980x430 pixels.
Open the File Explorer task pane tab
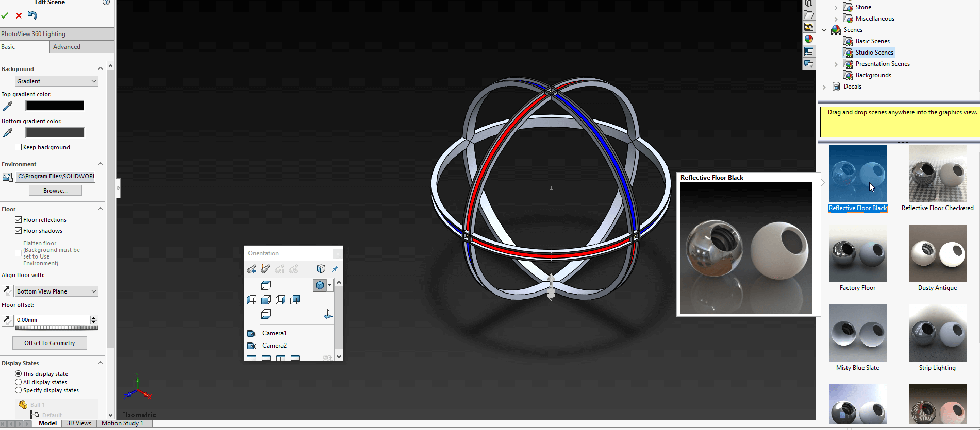[809, 15]
